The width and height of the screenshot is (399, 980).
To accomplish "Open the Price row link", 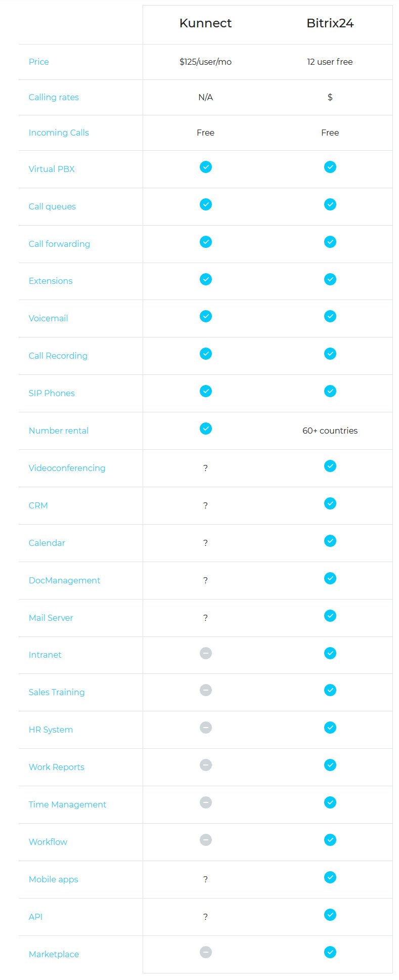I will click(x=39, y=62).
